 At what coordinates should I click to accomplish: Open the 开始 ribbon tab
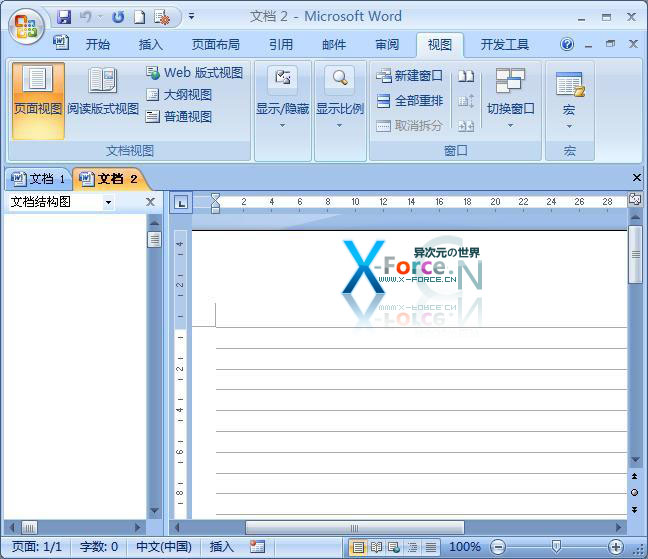click(98, 44)
